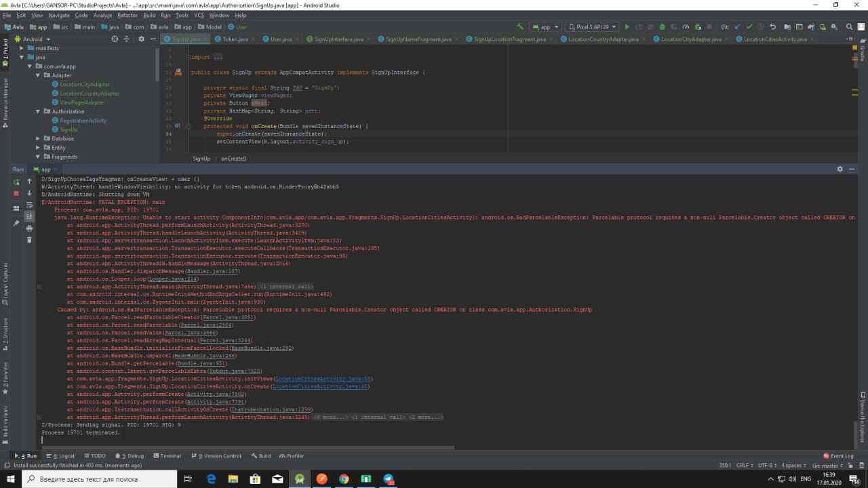Open Chrome from the Windows taskbar
868x488 pixels.
[344, 479]
